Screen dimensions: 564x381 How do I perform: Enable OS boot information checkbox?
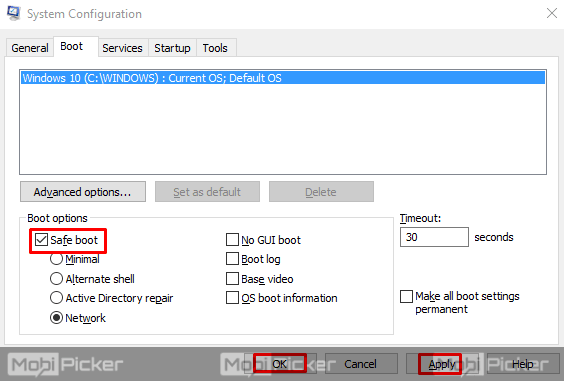[x=232, y=298]
